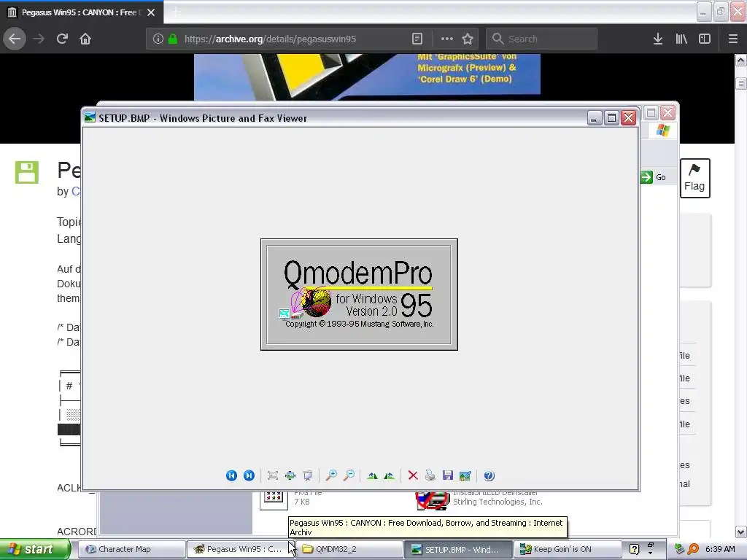Image resolution: width=747 pixels, height=560 pixels.
Task: Open Picture Viewer help
Action: pyautogui.click(x=489, y=475)
